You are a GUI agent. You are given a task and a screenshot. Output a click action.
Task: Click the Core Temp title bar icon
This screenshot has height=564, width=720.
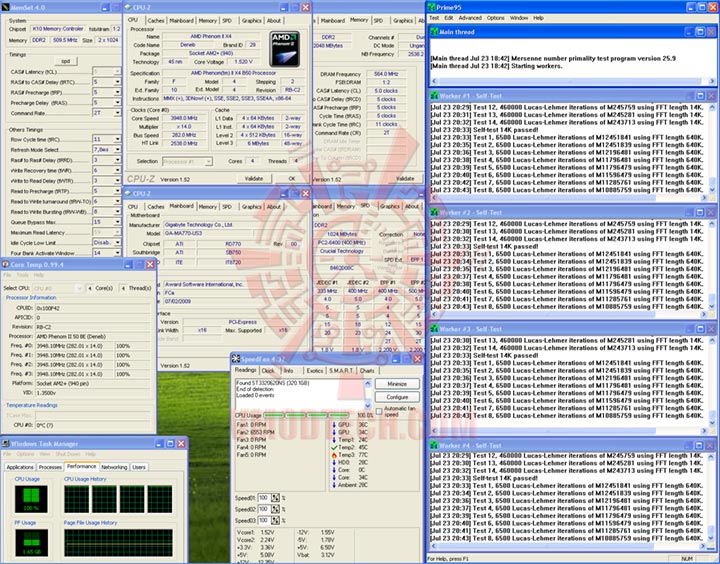(6, 264)
